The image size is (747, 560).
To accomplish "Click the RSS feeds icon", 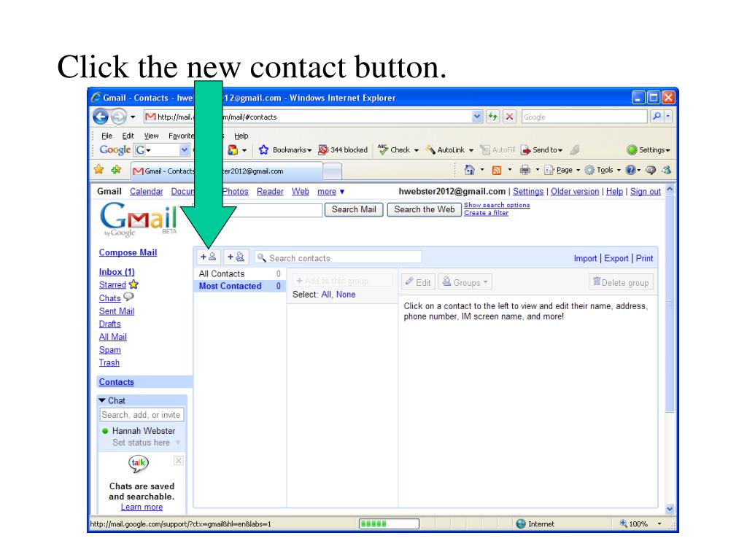I will pyautogui.click(x=496, y=170).
